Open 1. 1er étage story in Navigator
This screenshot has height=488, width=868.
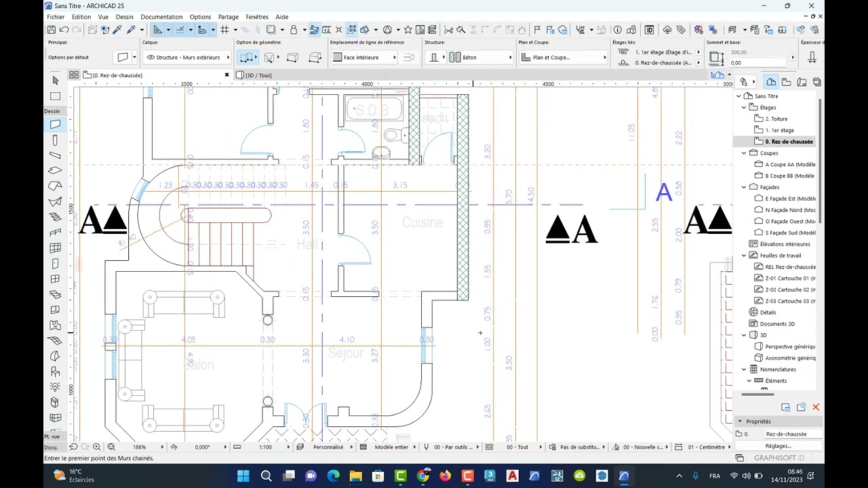pyautogui.click(x=780, y=130)
